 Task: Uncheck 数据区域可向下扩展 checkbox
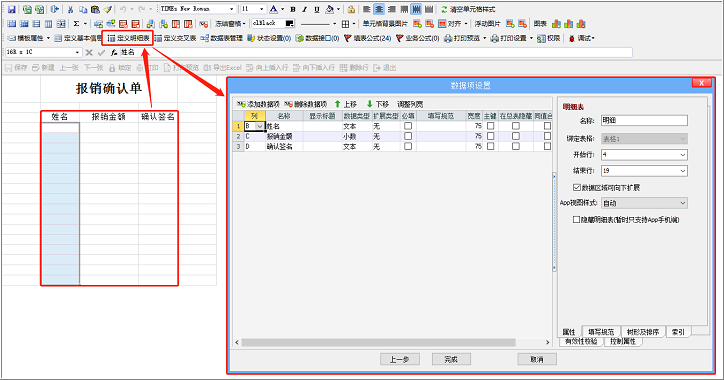point(577,187)
